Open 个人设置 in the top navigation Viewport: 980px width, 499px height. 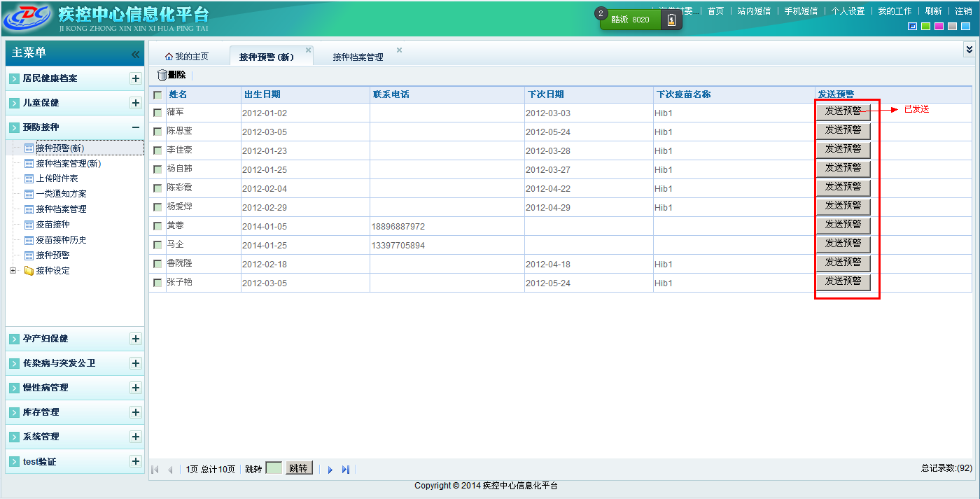click(x=848, y=11)
